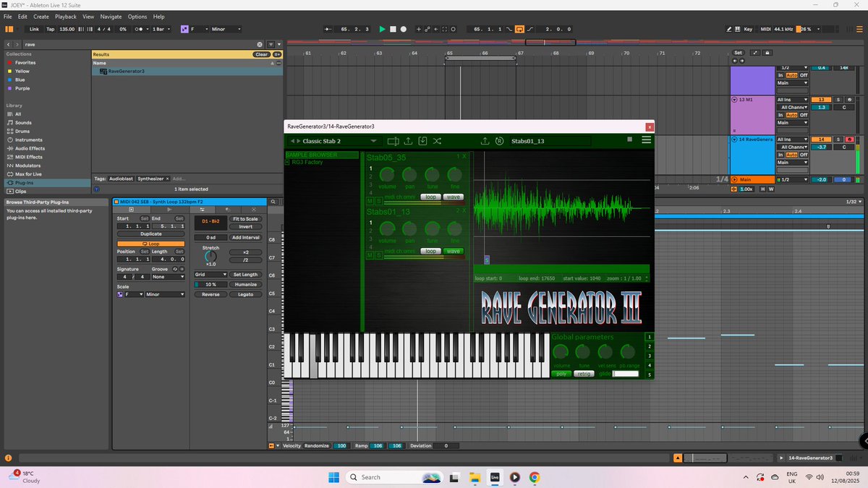868x488 pixels.
Task: Open the Minor scale dropdown in the control bar
Action: [226, 29]
